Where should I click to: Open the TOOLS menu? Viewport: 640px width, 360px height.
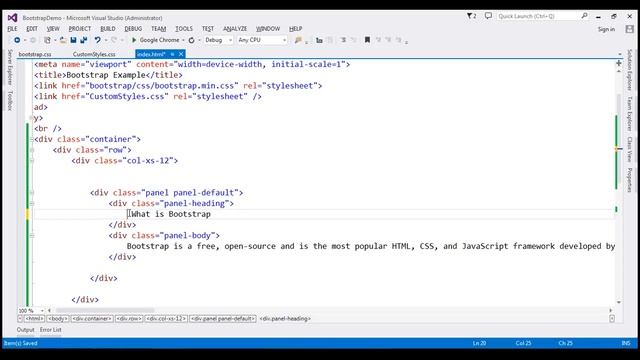184,29
